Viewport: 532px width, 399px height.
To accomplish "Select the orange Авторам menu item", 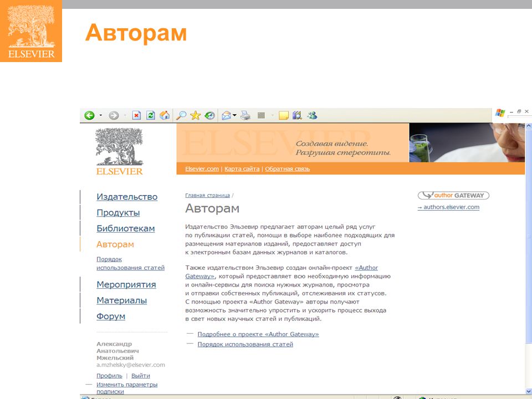I will 115,244.
